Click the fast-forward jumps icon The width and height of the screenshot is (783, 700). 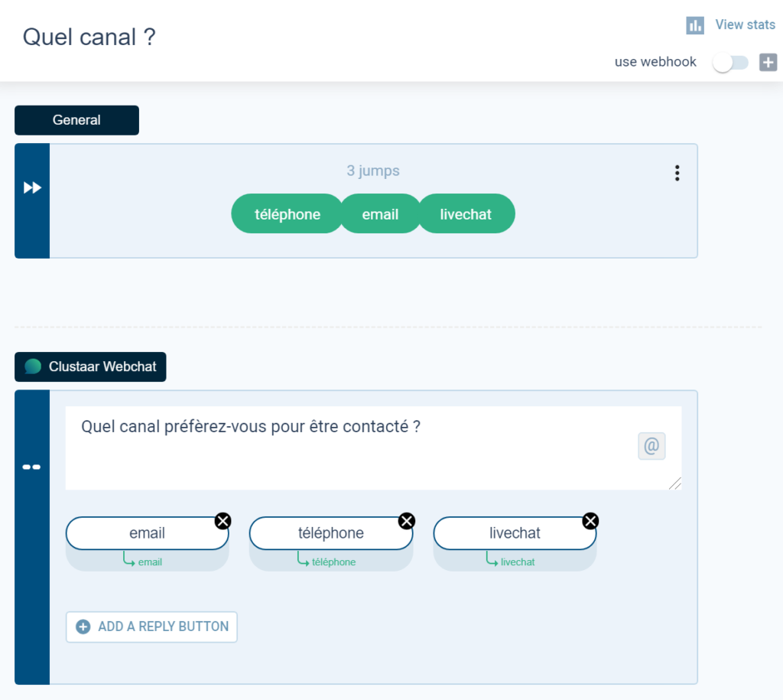coord(32,188)
